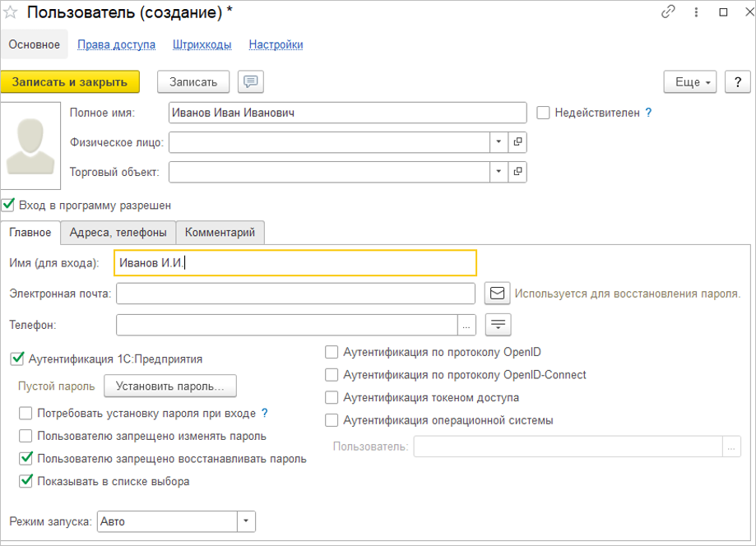Click the envelope icon beside email field
Screen dimensions: 756x546
(x=497, y=293)
